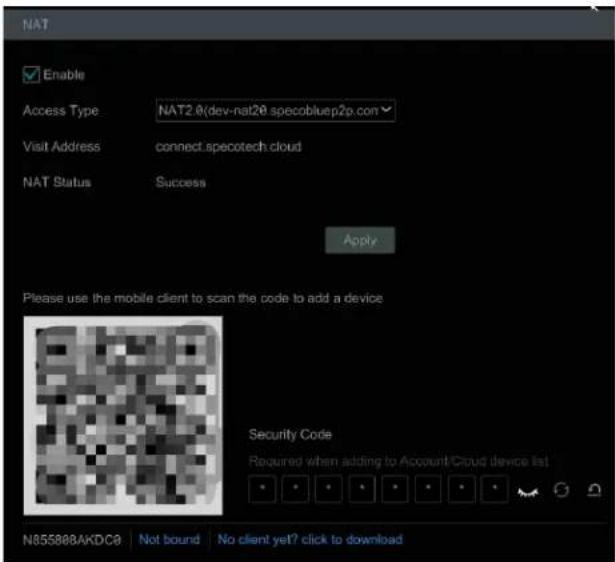Click the NAT window title
Viewport: 615px width, 562px height.
tap(36, 25)
